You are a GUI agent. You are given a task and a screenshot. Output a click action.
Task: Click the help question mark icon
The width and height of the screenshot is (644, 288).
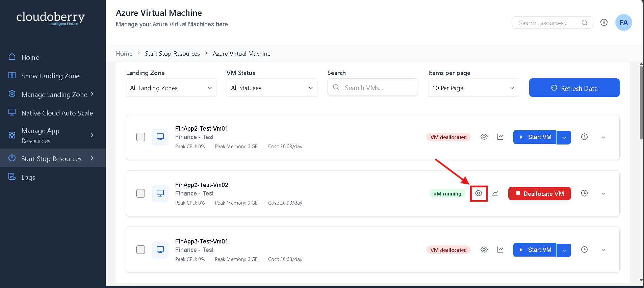coord(604,23)
